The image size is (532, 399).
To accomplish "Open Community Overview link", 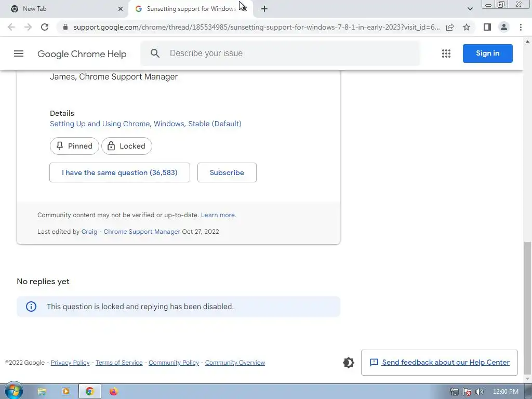I will click(x=235, y=363).
